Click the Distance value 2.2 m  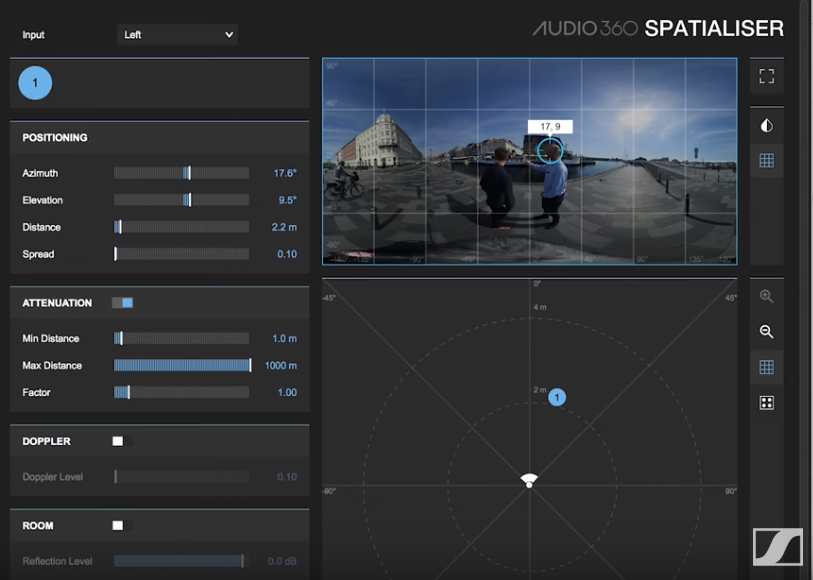point(284,227)
